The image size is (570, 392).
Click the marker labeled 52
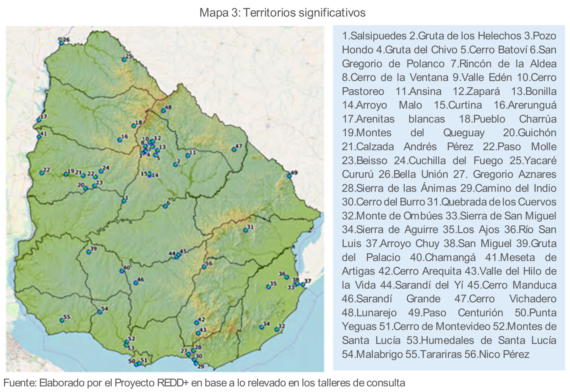point(126,342)
